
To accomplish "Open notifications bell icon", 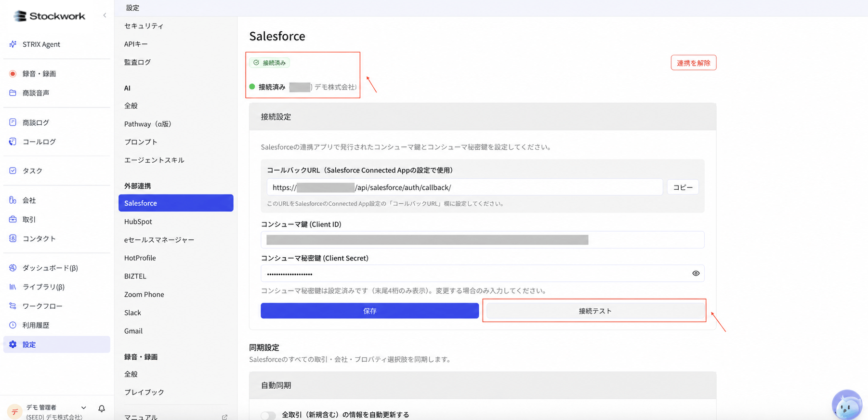I will point(102,408).
